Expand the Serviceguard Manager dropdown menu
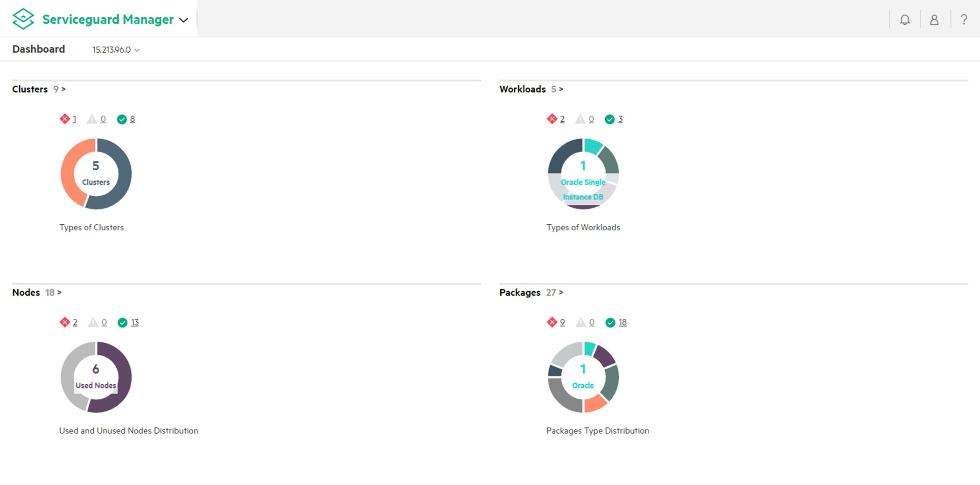Viewport: 980px width, 485px height. pos(184,20)
